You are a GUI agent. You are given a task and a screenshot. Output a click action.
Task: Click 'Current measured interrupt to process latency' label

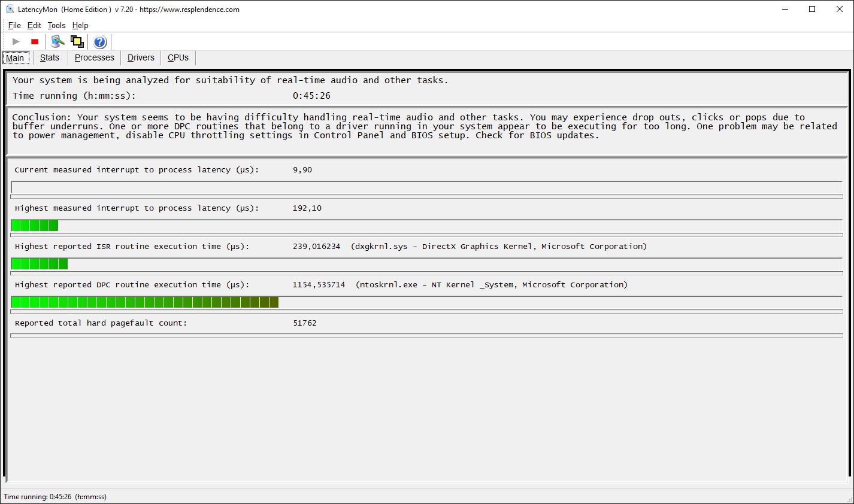[137, 170]
